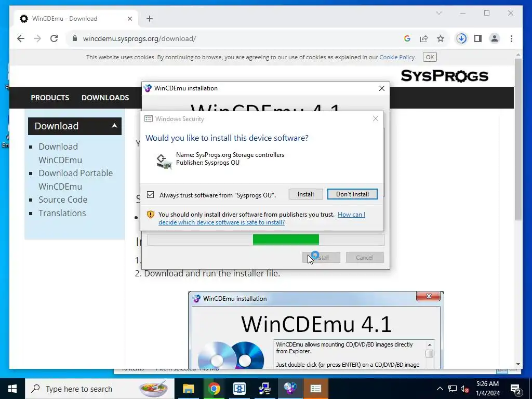Click the installer taskbar icon
532x399 pixels.
(x=264, y=389)
